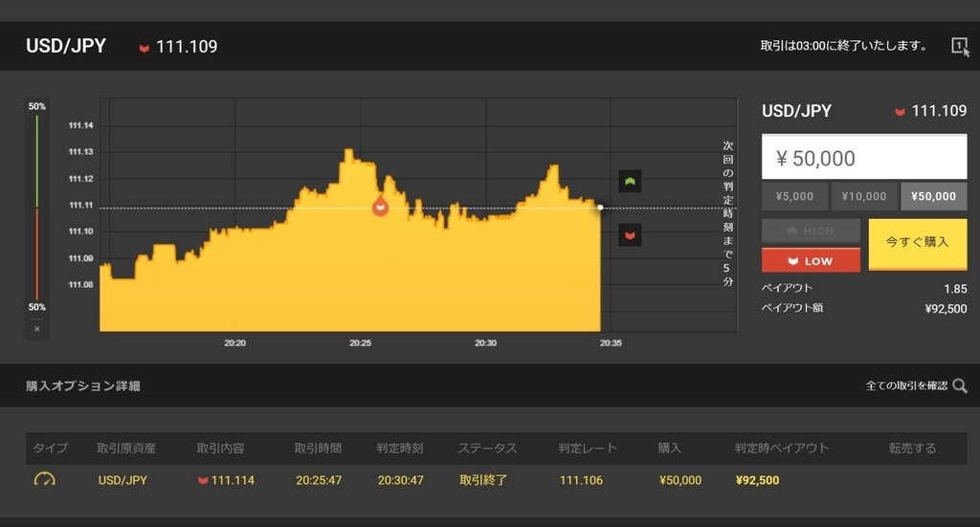Click the 取引原資産 column header
This screenshot has height=527, width=980.
click(126, 448)
